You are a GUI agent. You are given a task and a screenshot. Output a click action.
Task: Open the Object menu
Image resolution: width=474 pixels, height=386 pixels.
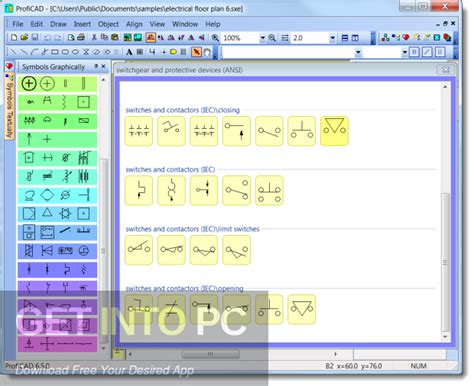(x=108, y=24)
